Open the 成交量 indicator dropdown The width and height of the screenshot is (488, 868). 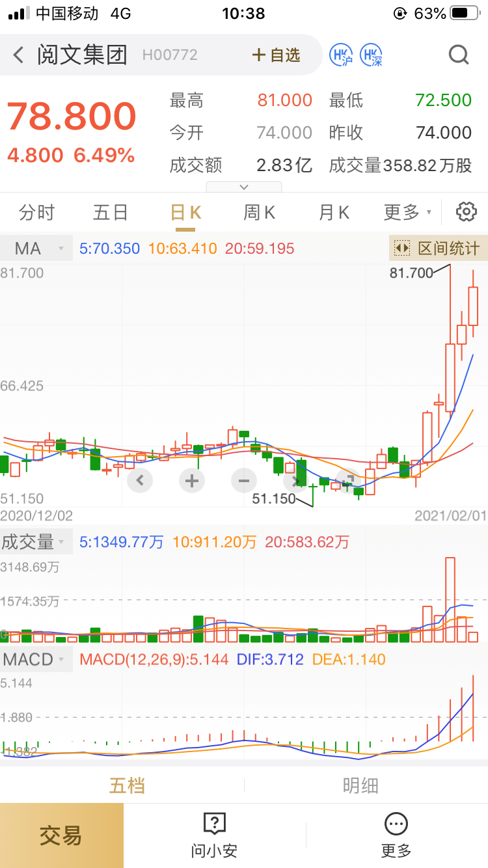[36, 542]
